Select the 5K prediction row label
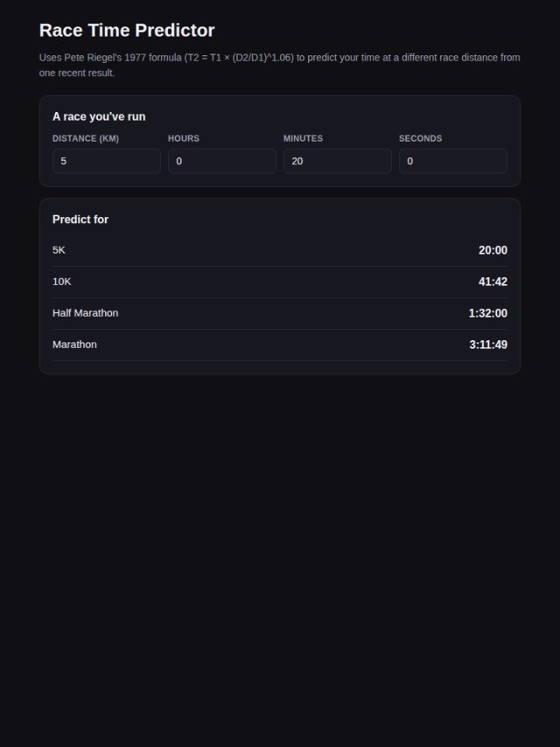This screenshot has width=560, height=747. click(x=59, y=250)
